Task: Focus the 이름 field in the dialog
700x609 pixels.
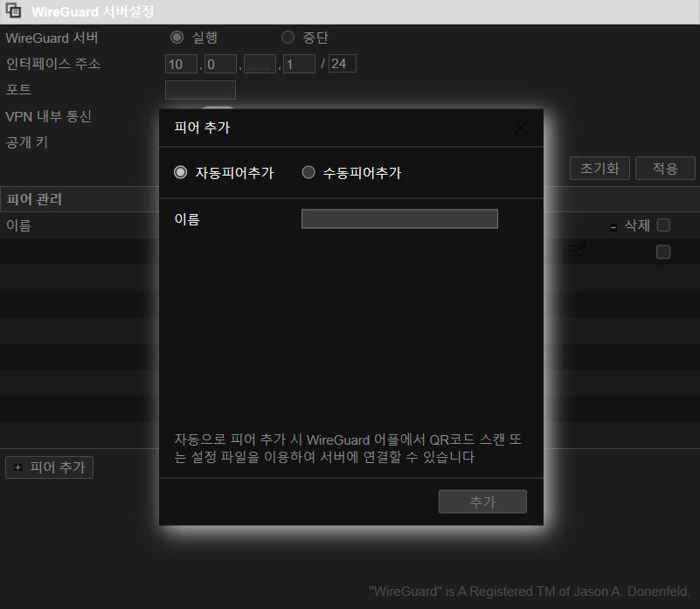Action: tap(399, 219)
